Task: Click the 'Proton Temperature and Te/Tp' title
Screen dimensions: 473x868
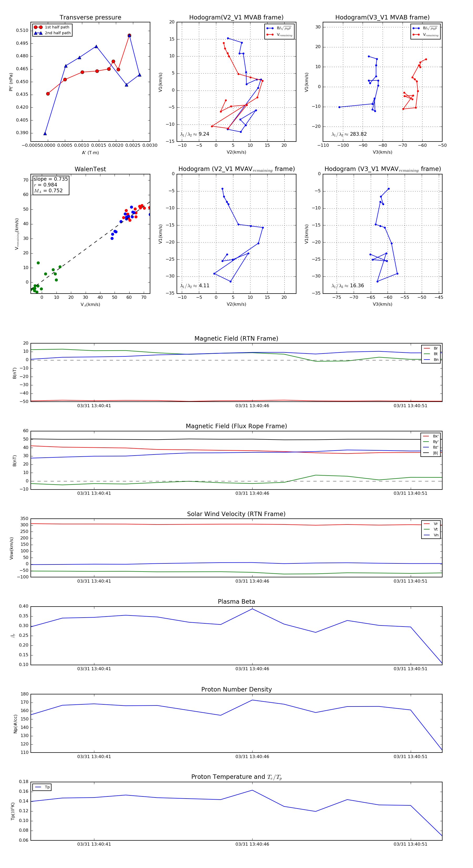Action: [236, 777]
